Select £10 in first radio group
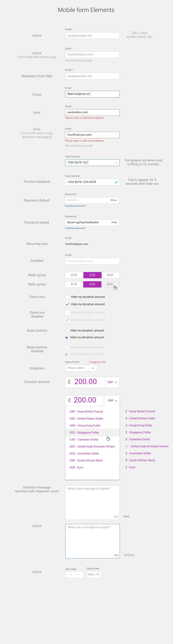The width and height of the screenshot is (173, 644). (74, 275)
